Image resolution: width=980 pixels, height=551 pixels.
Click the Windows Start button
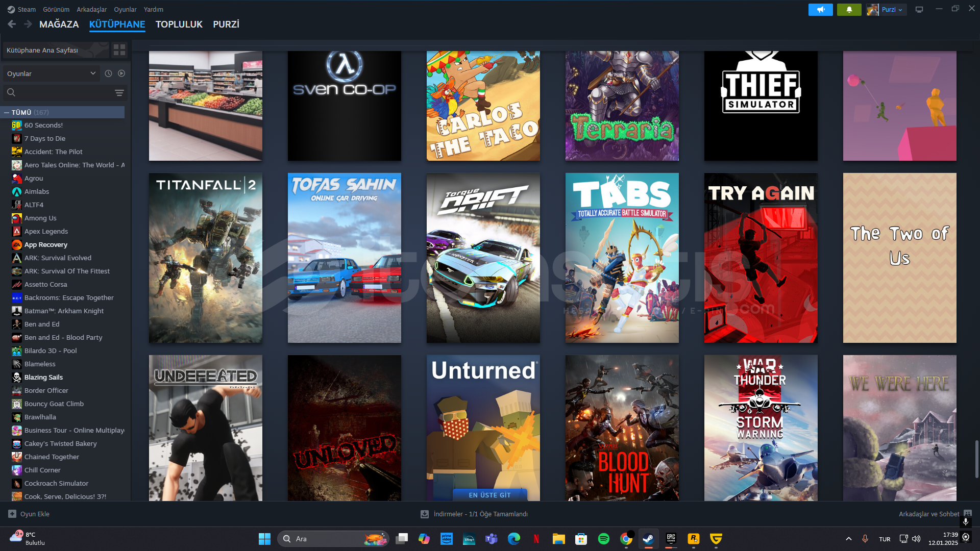coord(264,539)
